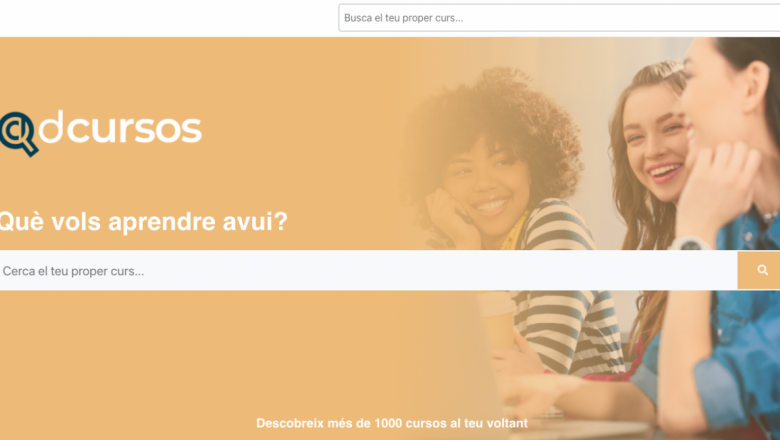Click the wristwatch on the denim-shirt woman
Screen dimensions: 780x440
[689, 244]
